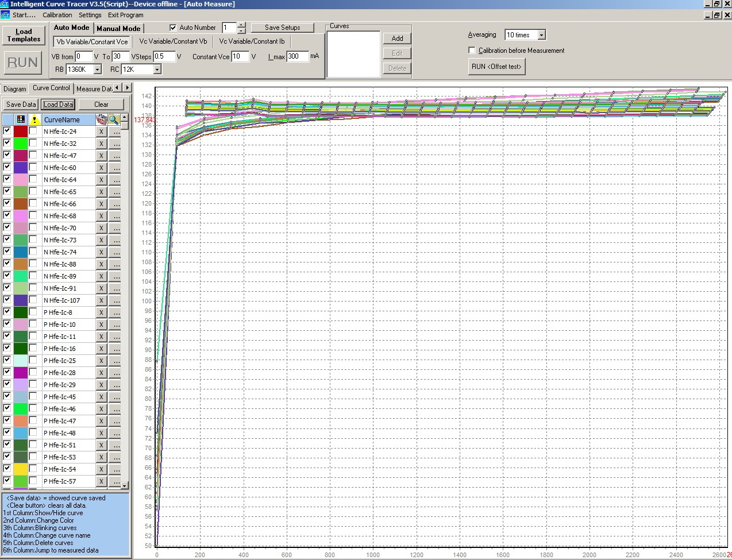Enable blinking for N Hfe-Ic-66 curve
The image size is (732, 560).
(33, 203)
